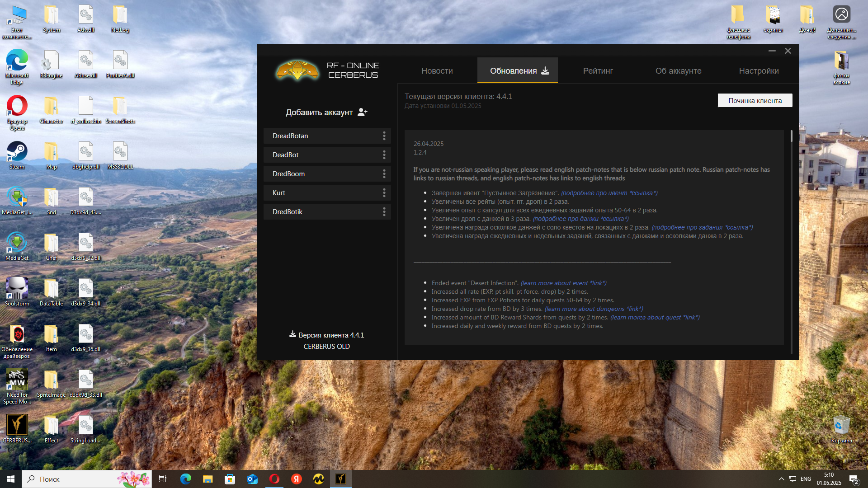Open File Explorer from the taskbar
Image resolution: width=868 pixels, height=488 pixels.
tap(208, 479)
